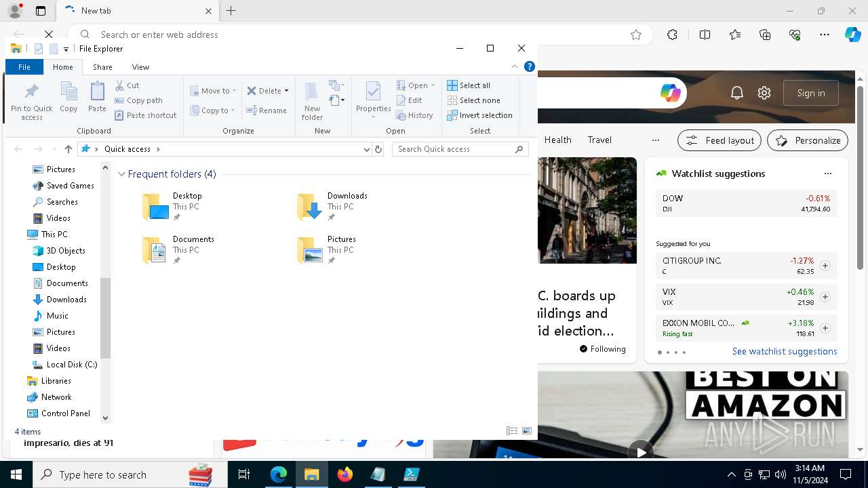Choose Paste shortcut command

pyautogui.click(x=145, y=115)
